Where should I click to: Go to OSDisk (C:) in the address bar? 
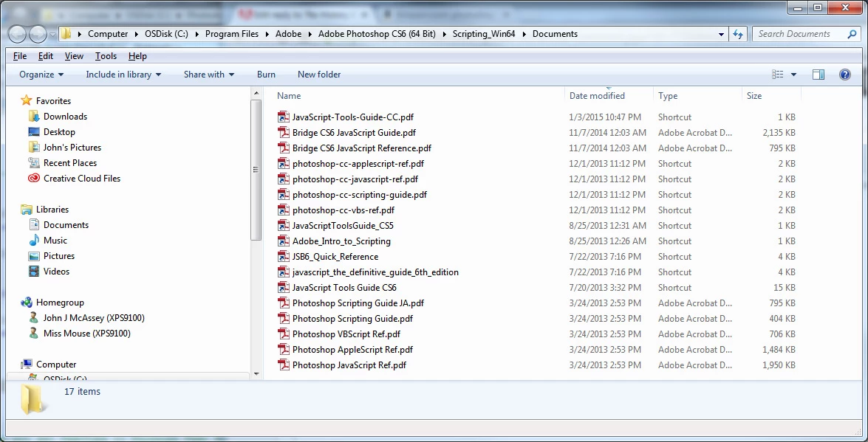(166, 34)
